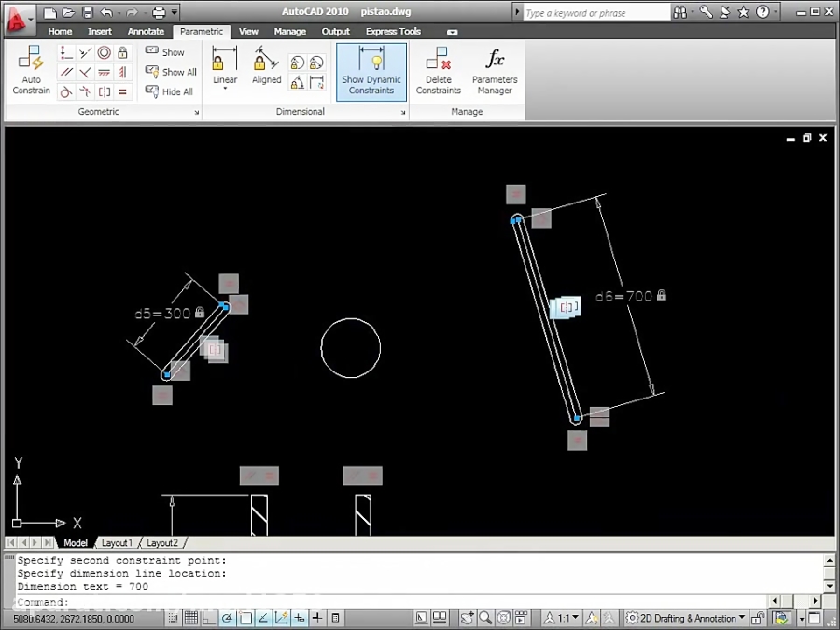Select the Auto Constrain tool

tap(31, 70)
